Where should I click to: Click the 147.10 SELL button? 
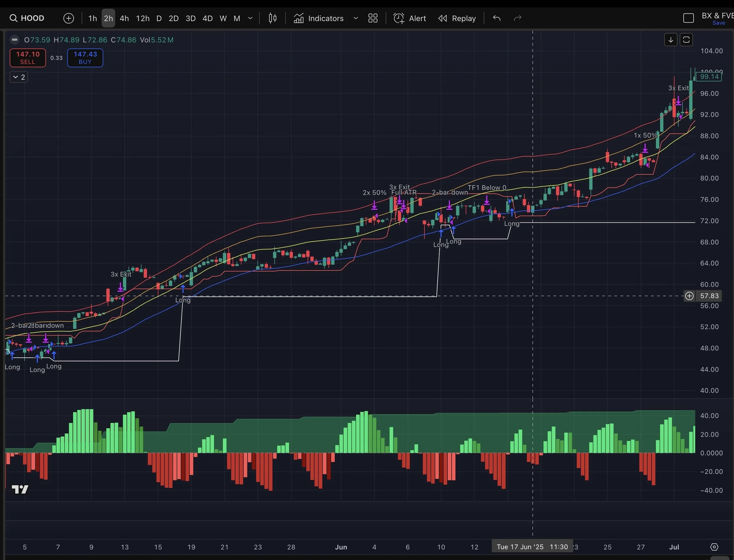28,58
